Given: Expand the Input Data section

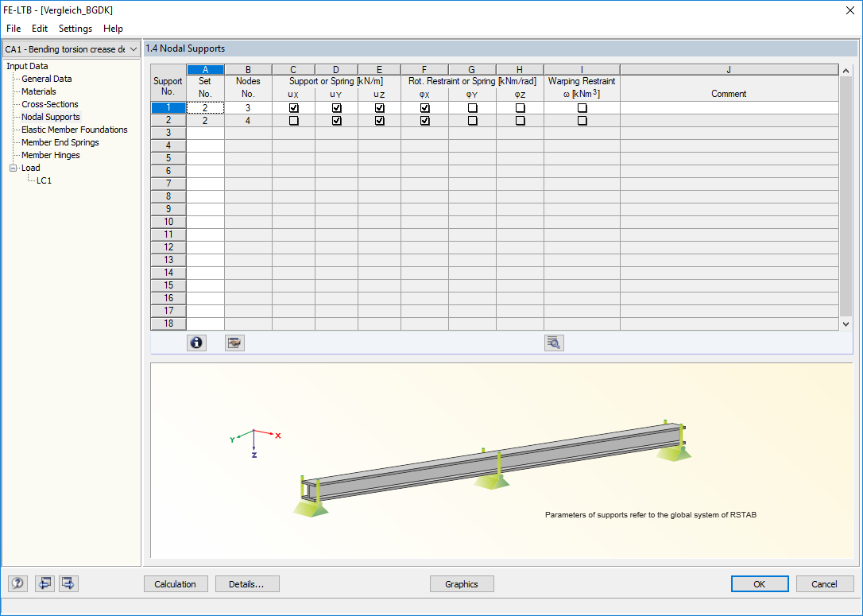Looking at the screenshot, I should click(26, 66).
